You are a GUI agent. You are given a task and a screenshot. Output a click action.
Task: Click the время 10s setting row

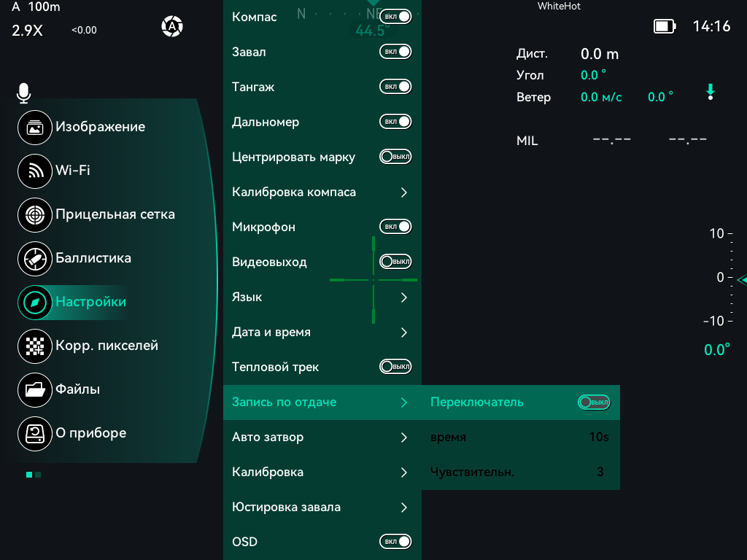tap(521, 437)
